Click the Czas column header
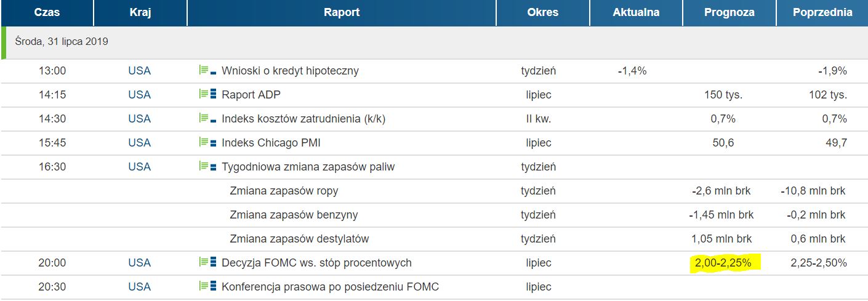The height and width of the screenshot is (301, 868). (x=47, y=12)
